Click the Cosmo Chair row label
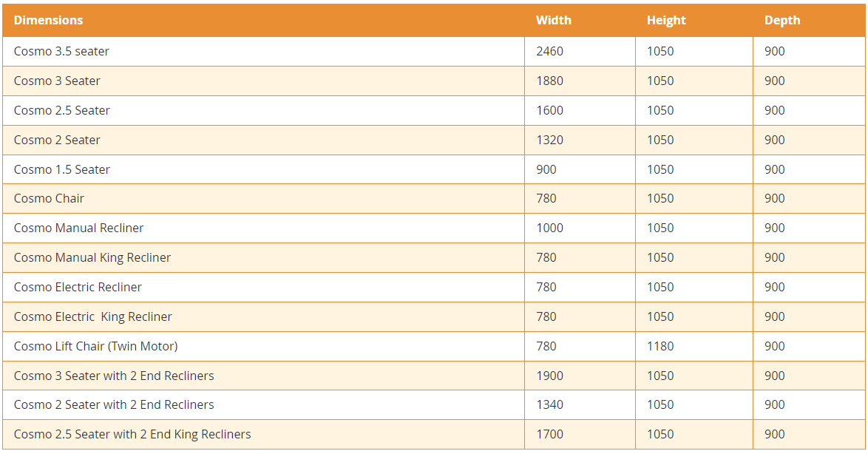The height and width of the screenshot is (451, 868). tap(49, 199)
